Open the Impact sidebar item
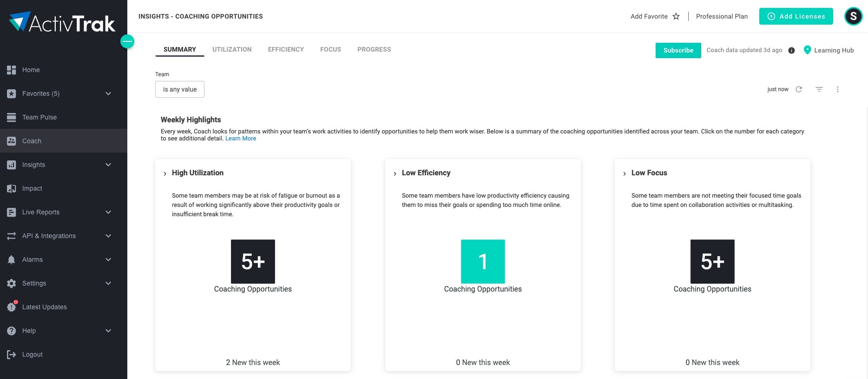 (64, 188)
